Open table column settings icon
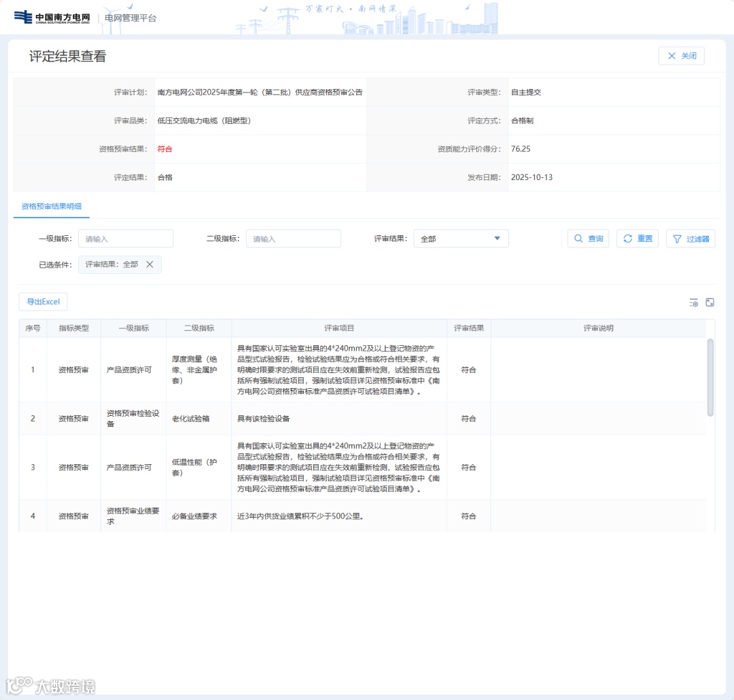 pyautogui.click(x=694, y=303)
